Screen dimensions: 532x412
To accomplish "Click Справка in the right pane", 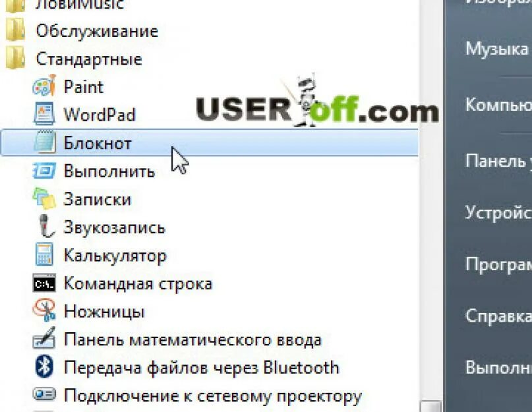I will coord(498,316).
